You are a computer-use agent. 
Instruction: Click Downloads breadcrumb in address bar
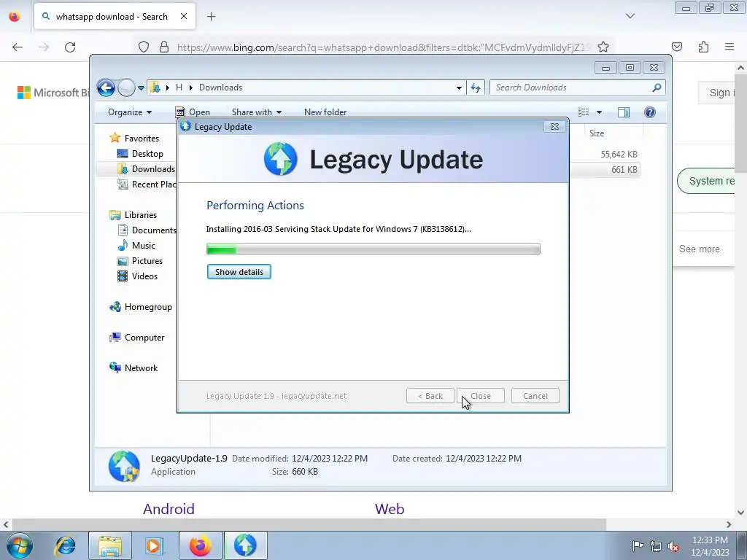pyautogui.click(x=220, y=87)
